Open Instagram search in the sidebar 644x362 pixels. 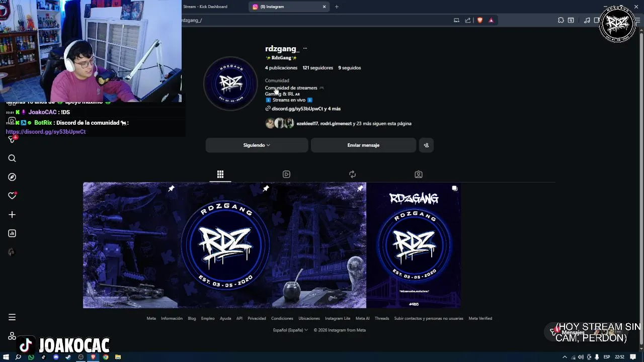click(x=12, y=158)
